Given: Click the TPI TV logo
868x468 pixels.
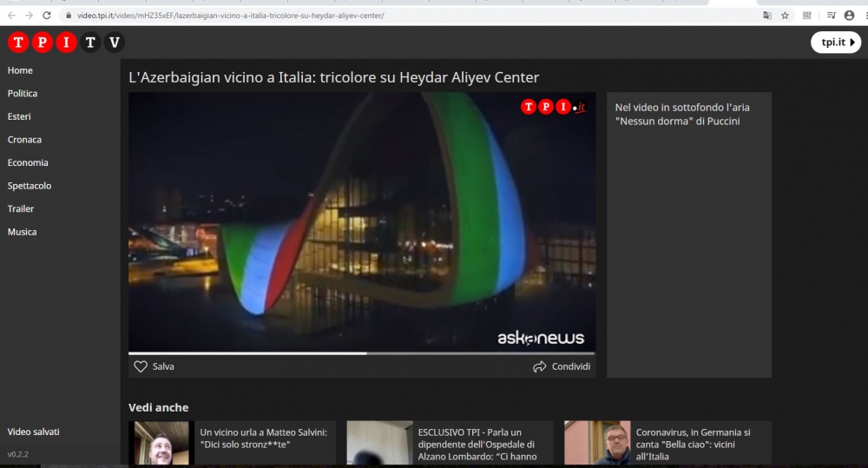Looking at the screenshot, I should (x=67, y=42).
